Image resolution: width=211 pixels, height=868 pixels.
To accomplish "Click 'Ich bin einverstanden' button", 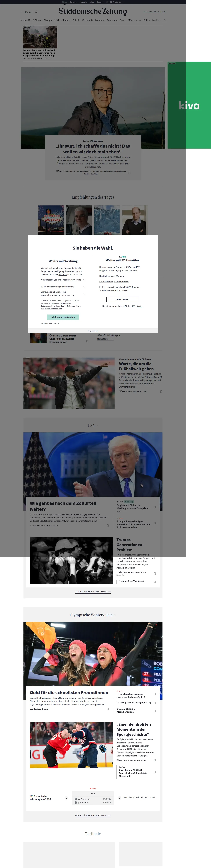I will (x=63, y=317).
